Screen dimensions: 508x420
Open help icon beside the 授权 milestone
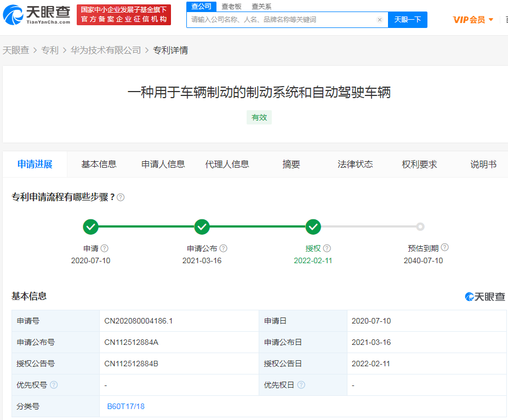tap(327, 248)
